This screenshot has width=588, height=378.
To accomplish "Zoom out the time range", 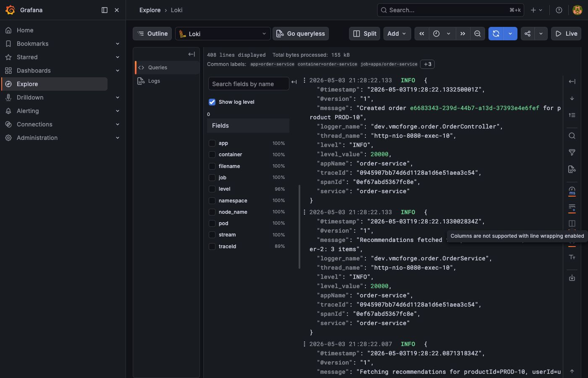I will pos(478,34).
